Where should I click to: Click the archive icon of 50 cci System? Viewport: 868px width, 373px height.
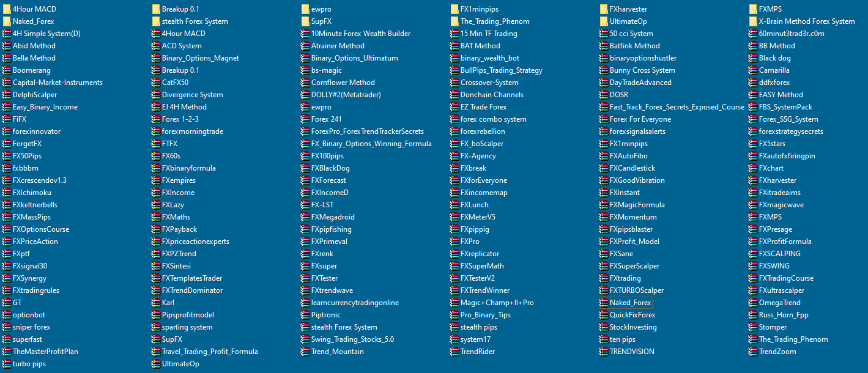click(604, 34)
